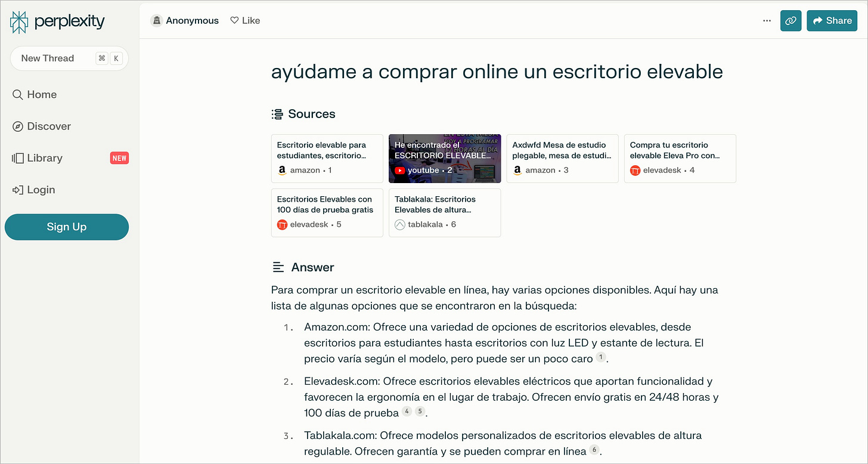Click the NEW badge beside Library

tap(119, 158)
